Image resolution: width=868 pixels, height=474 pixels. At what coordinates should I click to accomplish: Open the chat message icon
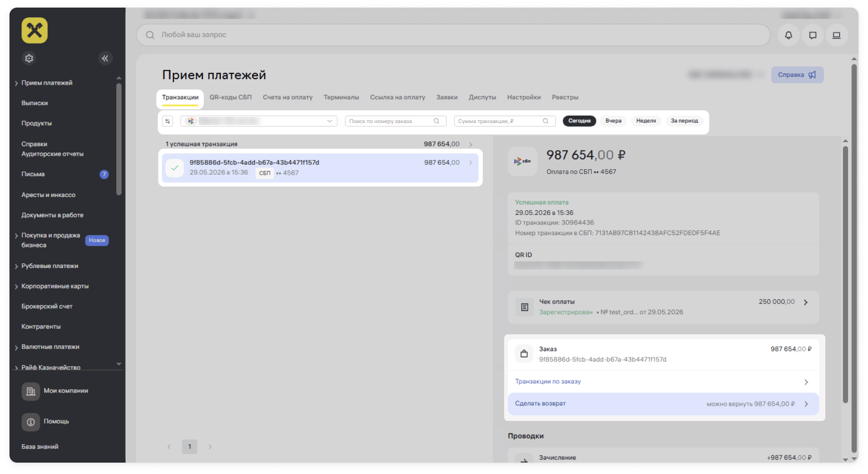pos(813,35)
